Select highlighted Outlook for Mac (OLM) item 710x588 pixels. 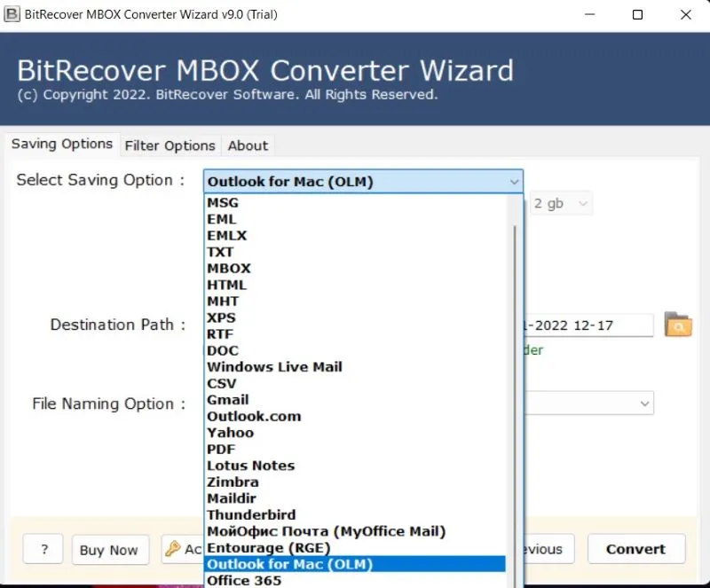[356, 564]
